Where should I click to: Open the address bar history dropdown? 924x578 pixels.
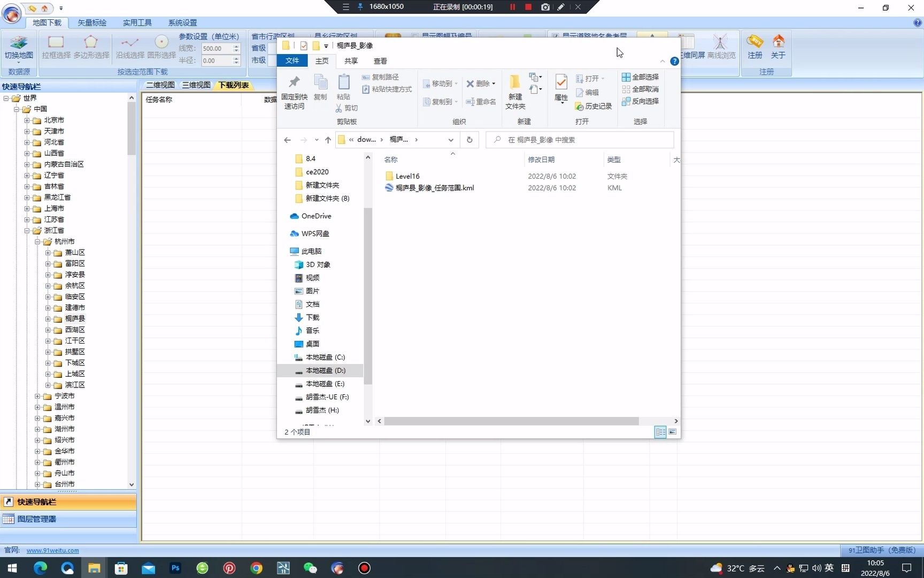pyautogui.click(x=451, y=140)
